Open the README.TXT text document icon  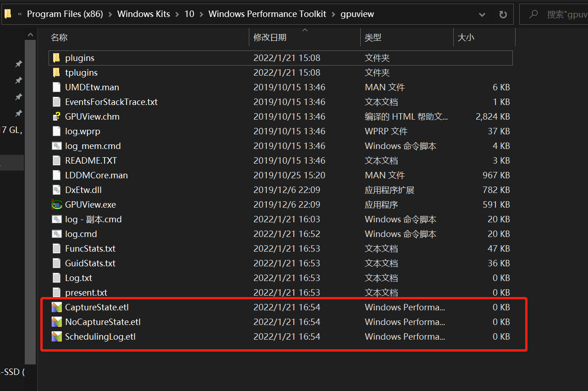56,160
